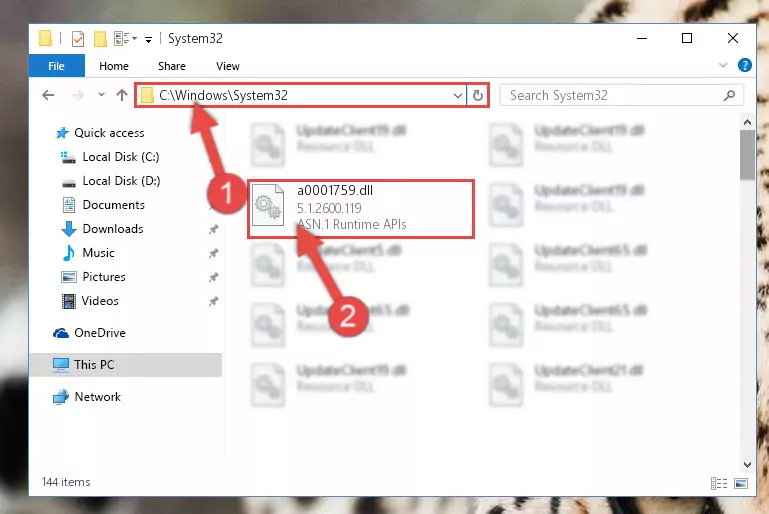Open the Customize Quick Access Toolbar dropdown
Image resolution: width=769 pixels, height=514 pixels.
(x=148, y=39)
